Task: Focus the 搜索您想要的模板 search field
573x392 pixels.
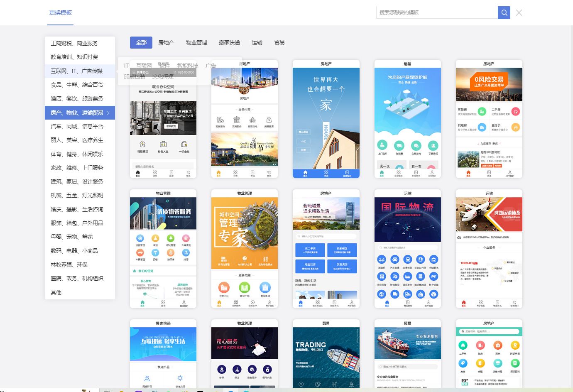Action: [x=437, y=12]
